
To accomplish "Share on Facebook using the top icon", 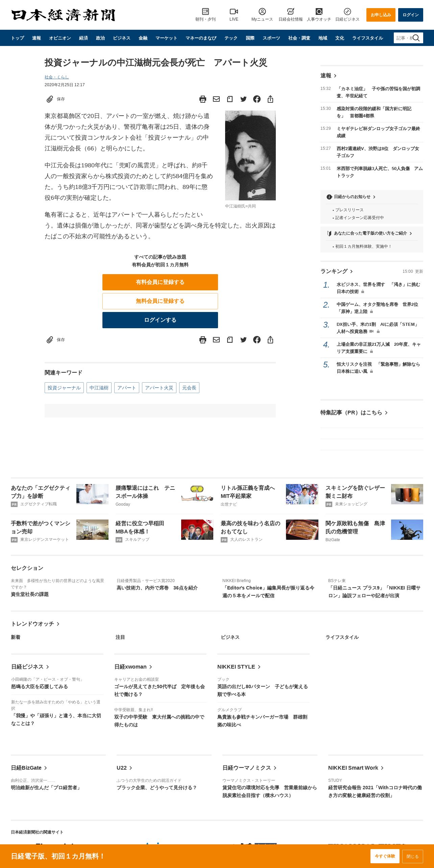I will click(x=257, y=99).
